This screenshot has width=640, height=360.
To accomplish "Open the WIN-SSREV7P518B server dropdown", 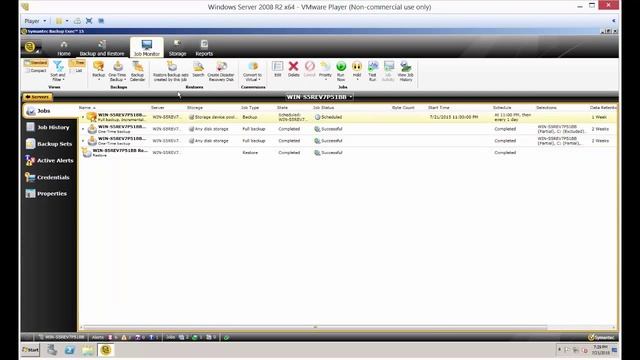I will pyautogui.click(x=320, y=97).
